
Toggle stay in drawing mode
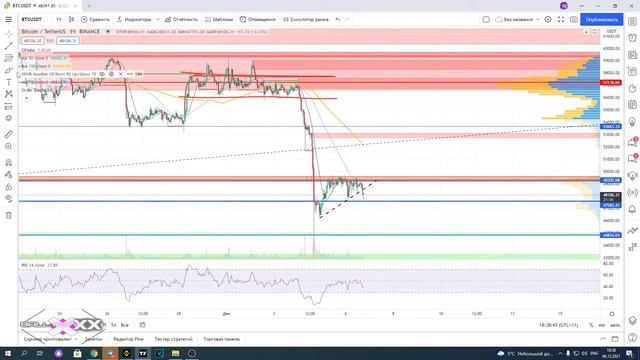coord(9,175)
